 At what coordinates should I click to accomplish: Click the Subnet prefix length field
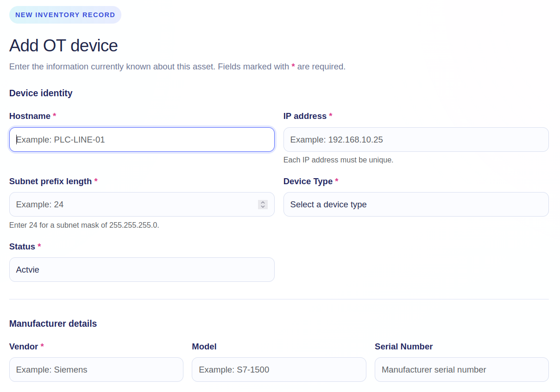[142, 204]
